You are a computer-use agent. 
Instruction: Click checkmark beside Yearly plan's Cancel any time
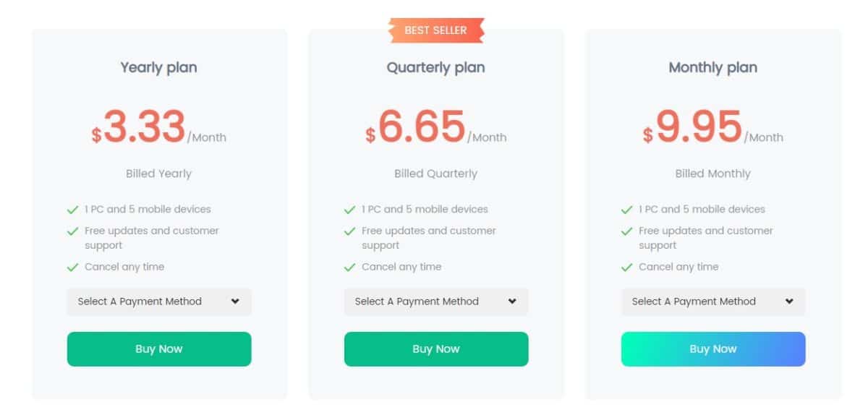coord(72,268)
